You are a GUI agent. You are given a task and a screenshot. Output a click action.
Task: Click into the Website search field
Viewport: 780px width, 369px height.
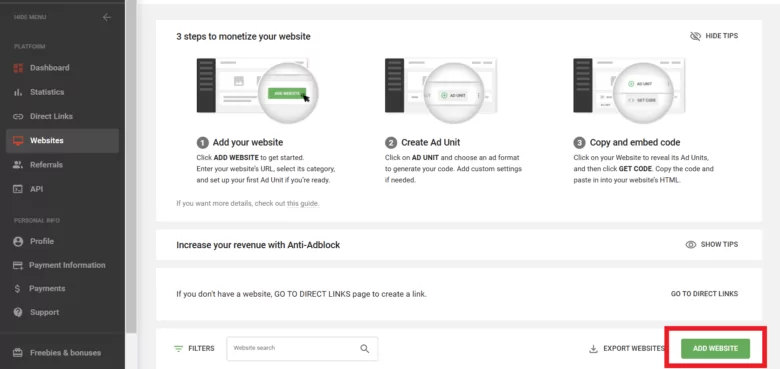302,349
